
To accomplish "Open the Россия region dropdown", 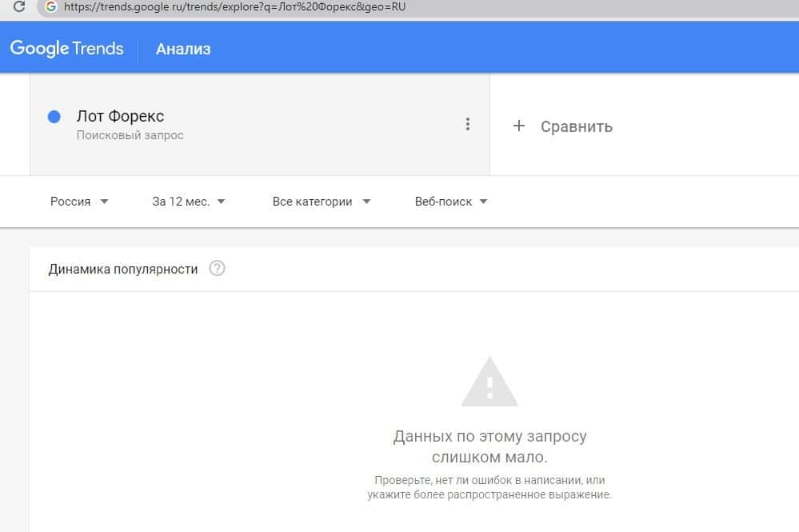I will tap(79, 202).
